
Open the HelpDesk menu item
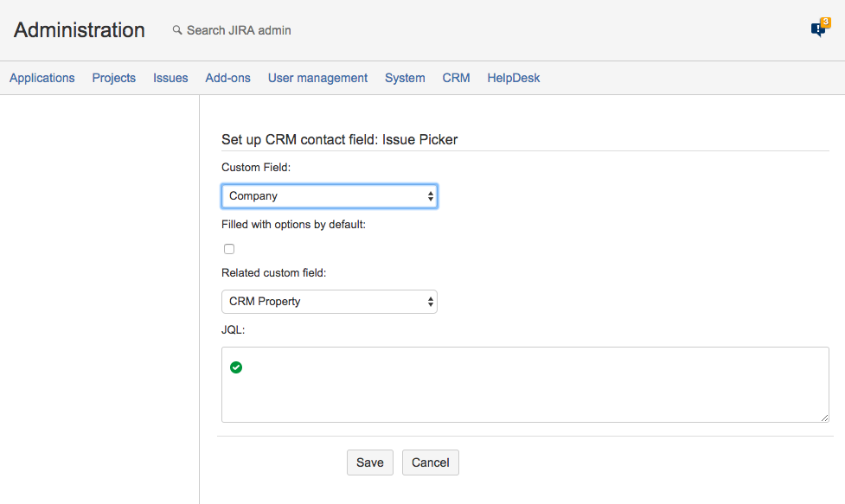click(x=513, y=78)
